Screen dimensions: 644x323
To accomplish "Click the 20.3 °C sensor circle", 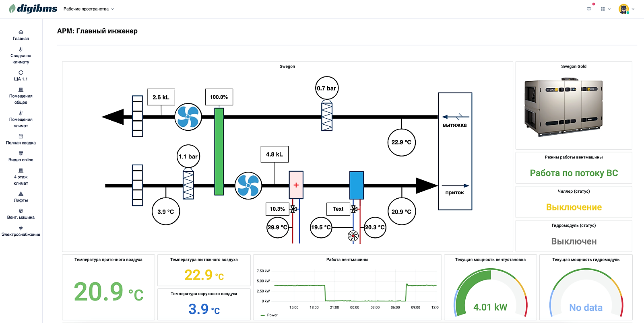I will [x=375, y=227].
